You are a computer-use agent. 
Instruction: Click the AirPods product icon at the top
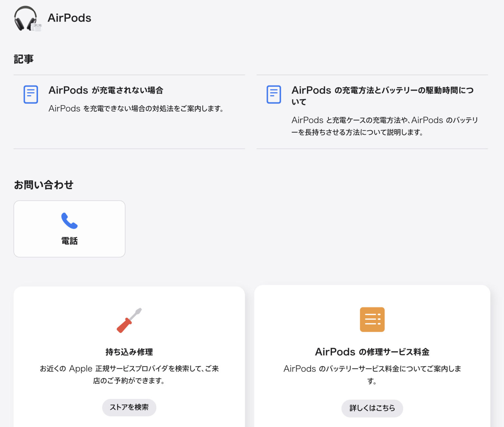[28, 19]
